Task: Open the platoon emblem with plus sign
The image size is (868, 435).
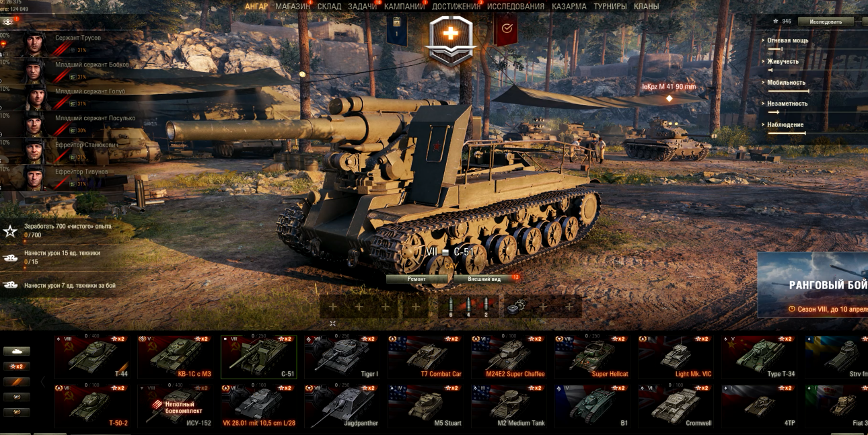Action: [x=451, y=38]
